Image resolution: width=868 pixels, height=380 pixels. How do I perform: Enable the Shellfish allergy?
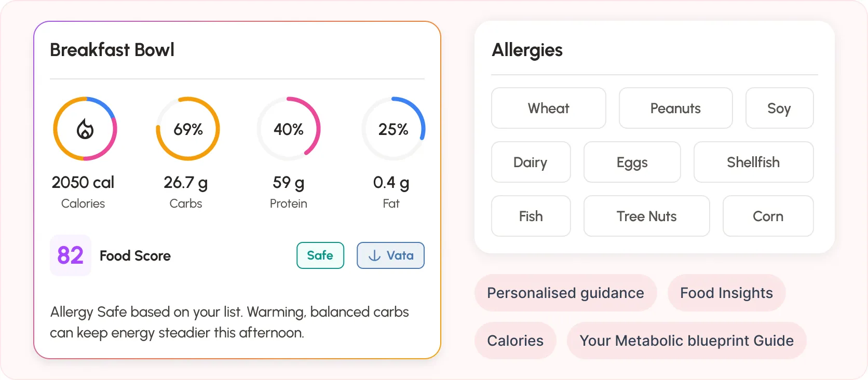click(753, 162)
